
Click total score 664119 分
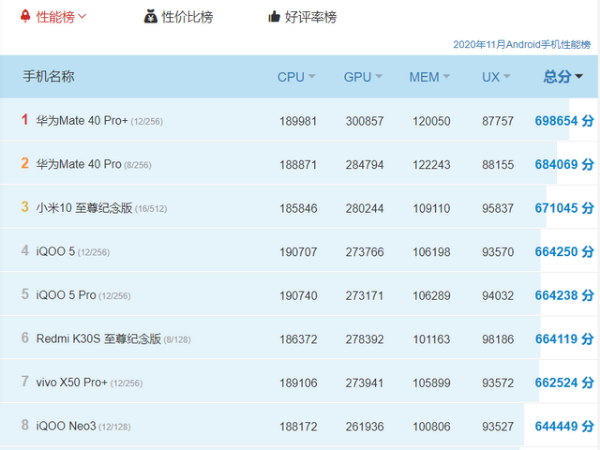coord(564,339)
